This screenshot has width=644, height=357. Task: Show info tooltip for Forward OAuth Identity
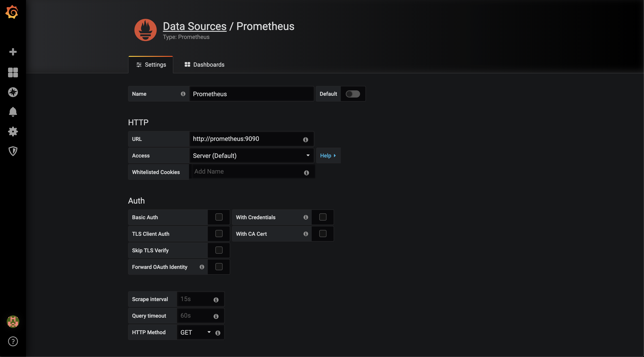202,267
